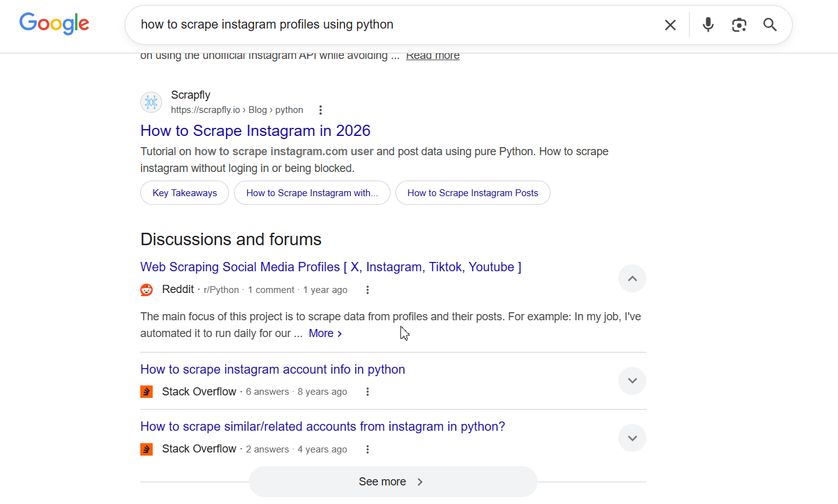Open 'How to scrape instagram account info' question

(x=273, y=369)
